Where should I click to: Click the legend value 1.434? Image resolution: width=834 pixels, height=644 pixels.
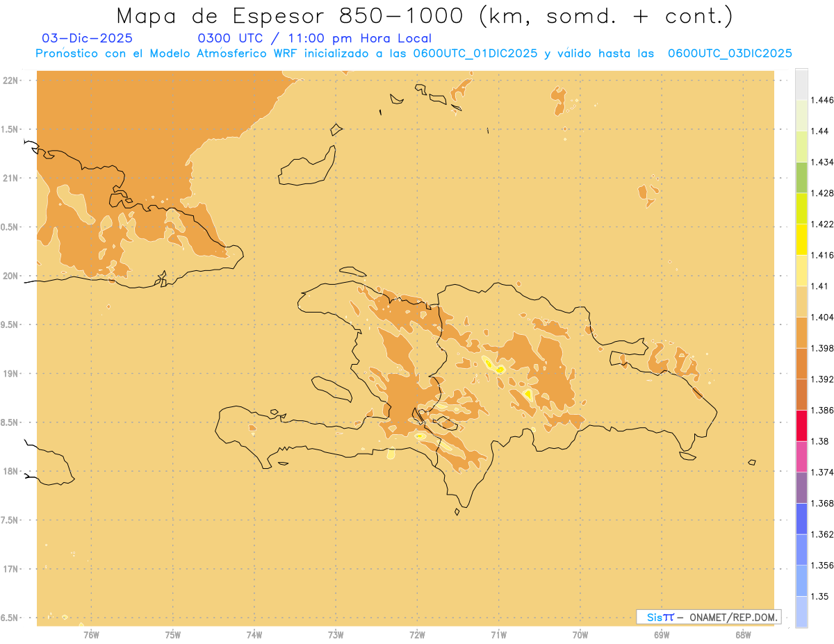(x=823, y=162)
